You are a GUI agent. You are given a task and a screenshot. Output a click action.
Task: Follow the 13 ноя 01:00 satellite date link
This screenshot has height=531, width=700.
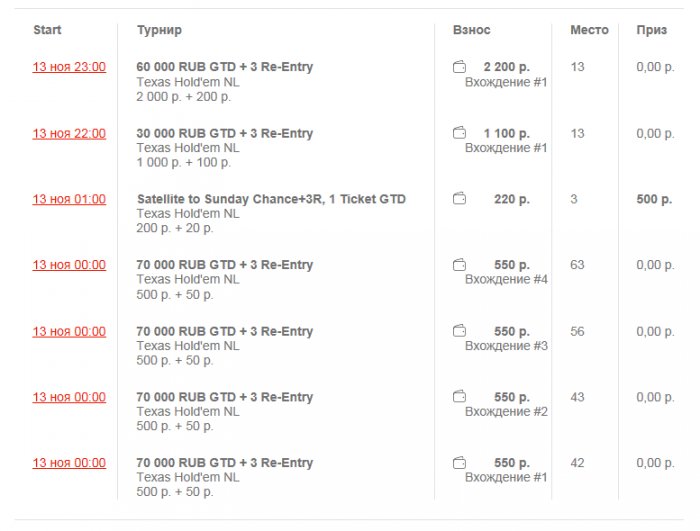[x=69, y=199]
